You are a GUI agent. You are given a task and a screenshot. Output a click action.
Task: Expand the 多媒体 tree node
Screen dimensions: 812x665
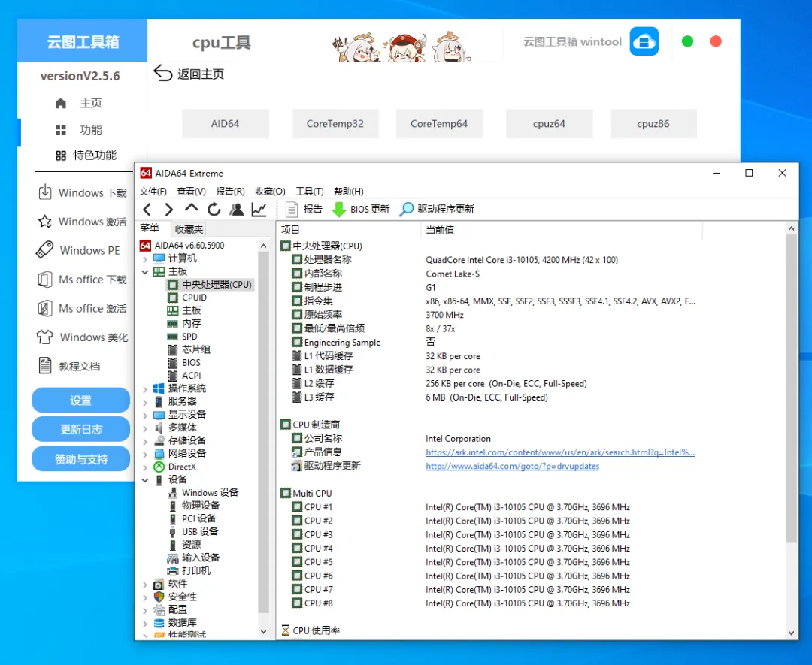[145, 428]
